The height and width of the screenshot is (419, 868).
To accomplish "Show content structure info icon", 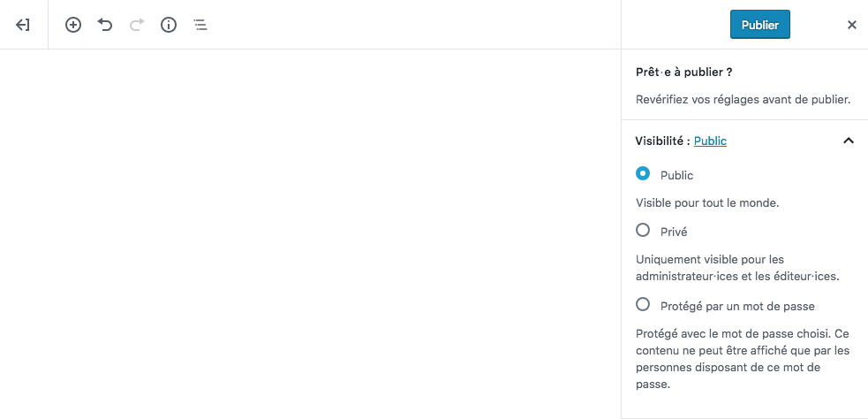I will point(169,25).
